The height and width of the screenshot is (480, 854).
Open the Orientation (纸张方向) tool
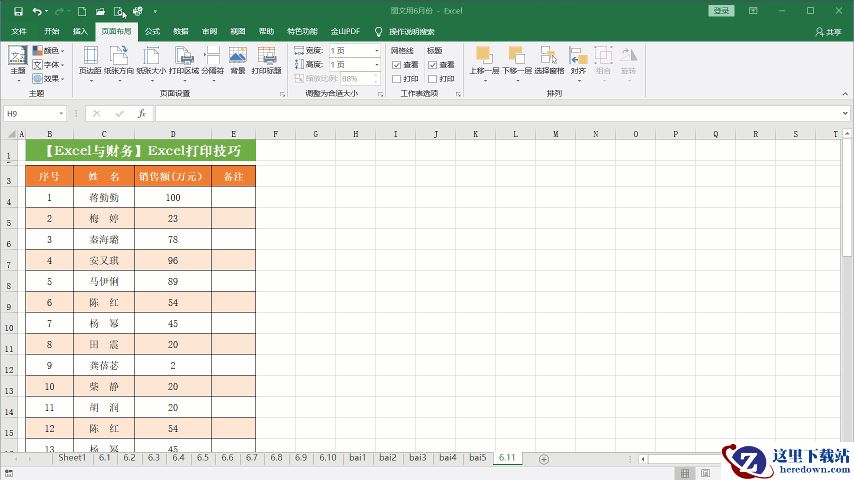pos(119,64)
